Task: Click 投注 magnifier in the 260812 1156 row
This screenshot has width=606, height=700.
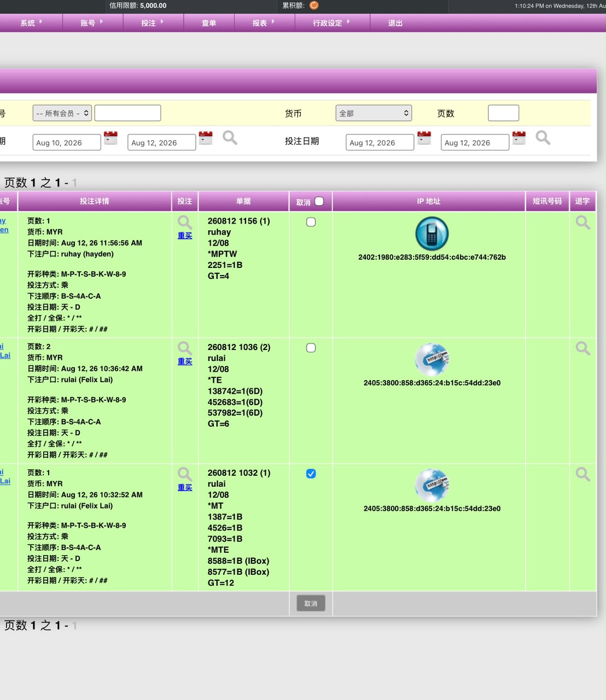Action: 185,222
